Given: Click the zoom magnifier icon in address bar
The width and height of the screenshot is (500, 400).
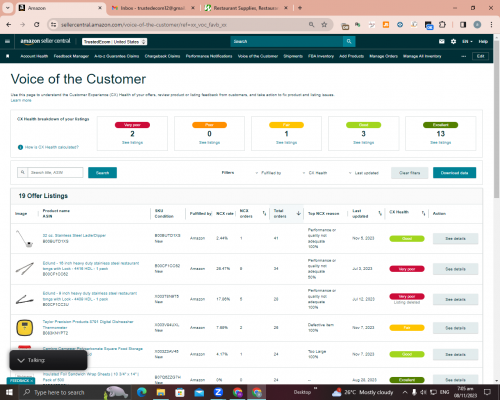Looking at the screenshot, I should coord(311,25).
